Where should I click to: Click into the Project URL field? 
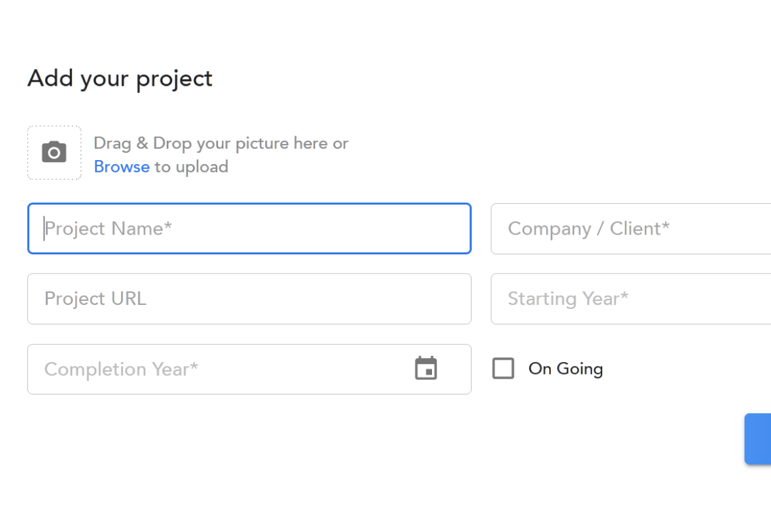pyautogui.click(x=249, y=299)
